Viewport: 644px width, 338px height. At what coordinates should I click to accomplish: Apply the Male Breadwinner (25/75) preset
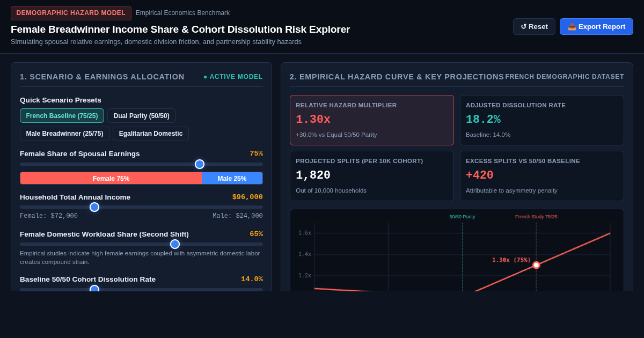tap(64, 134)
